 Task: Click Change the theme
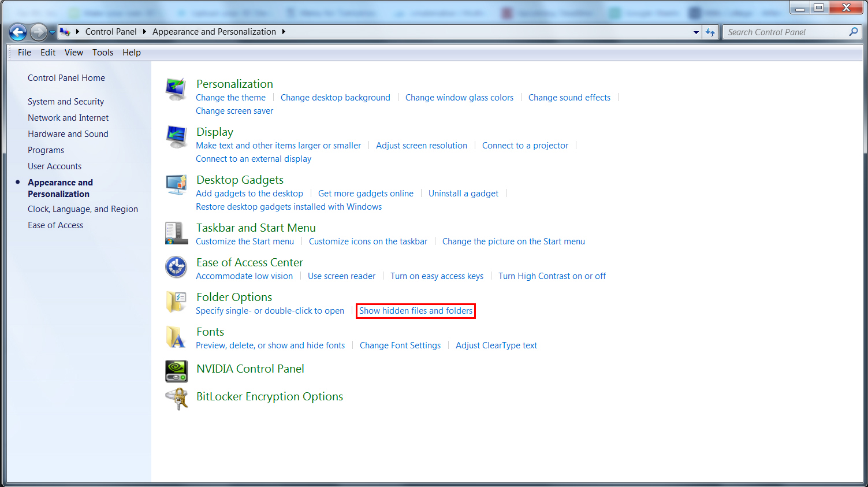point(231,98)
